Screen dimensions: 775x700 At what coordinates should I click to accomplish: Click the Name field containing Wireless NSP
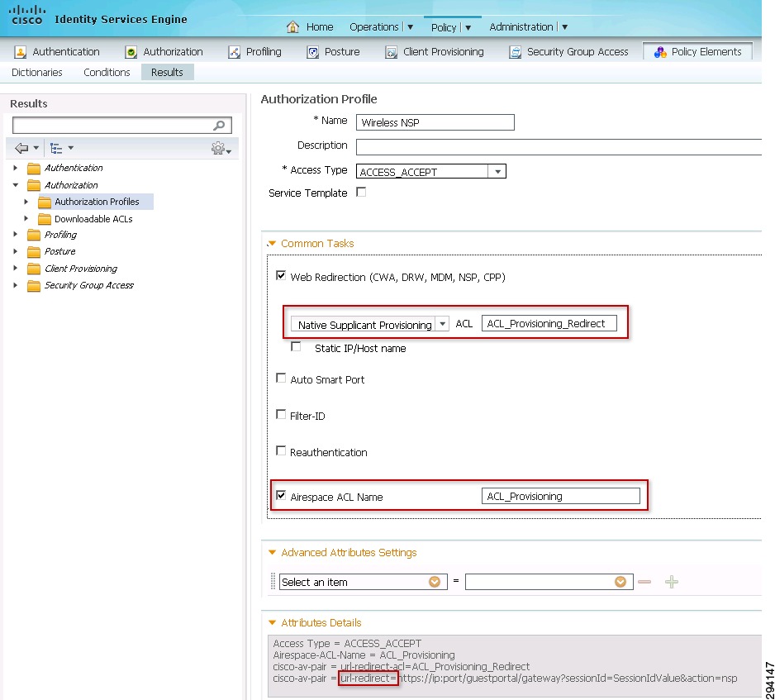tap(435, 122)
